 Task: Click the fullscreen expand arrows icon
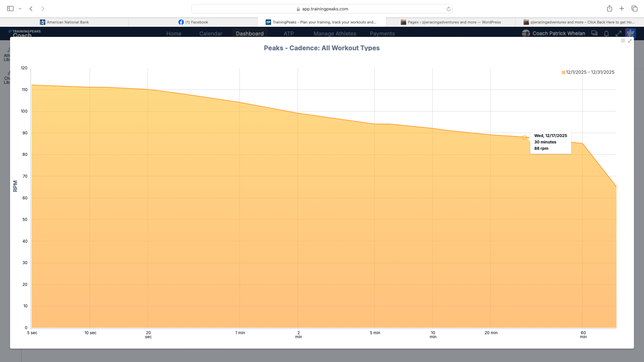(x=619, y=34)
